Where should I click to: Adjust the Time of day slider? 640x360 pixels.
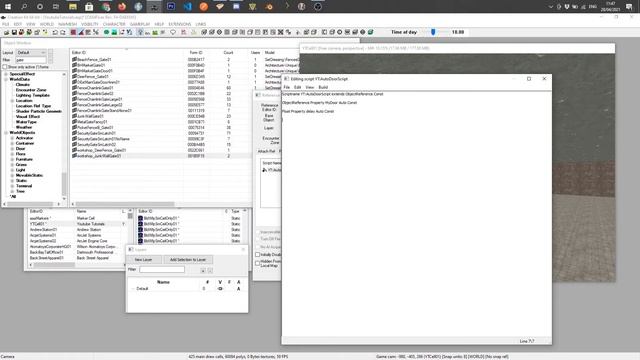[x=433, y=32]
